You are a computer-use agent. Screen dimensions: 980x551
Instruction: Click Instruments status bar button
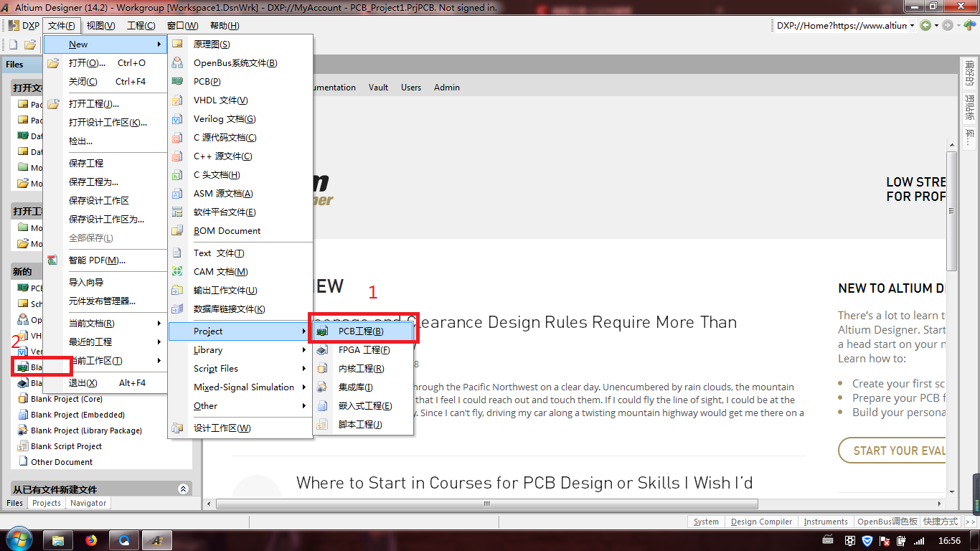[x=826, y=522]
